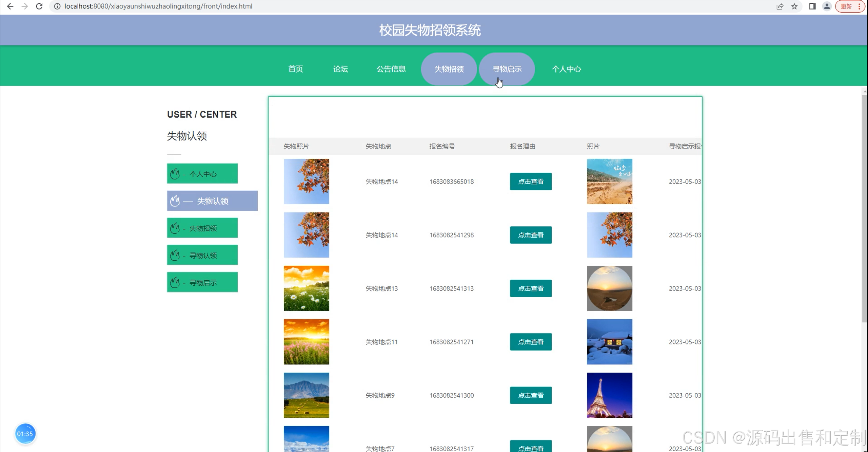Open the Eiffel Tower photo thumbnail
Screen dimensions: 868x452
(x=609, y=395)
